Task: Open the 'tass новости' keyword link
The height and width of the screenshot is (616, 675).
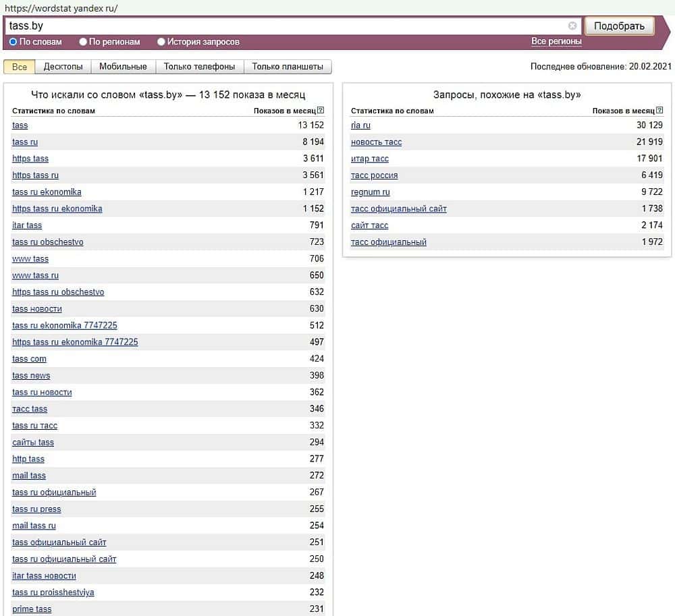Action: [37, 309]
